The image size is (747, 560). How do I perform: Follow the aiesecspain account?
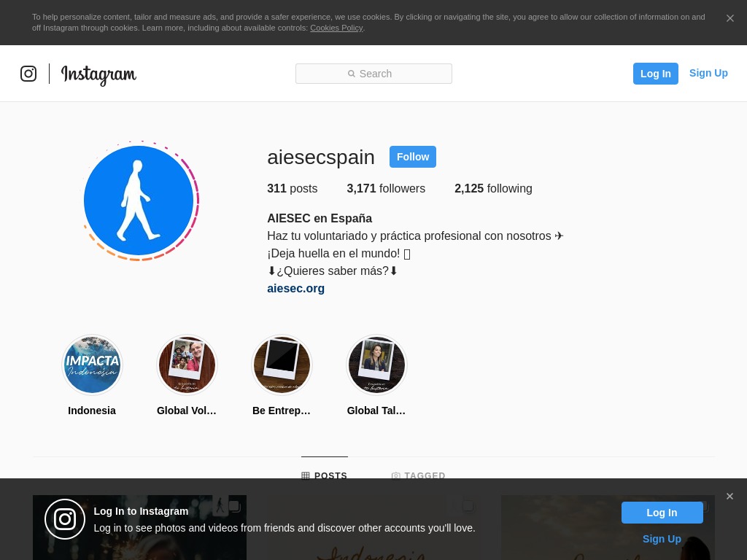[413, 157]
